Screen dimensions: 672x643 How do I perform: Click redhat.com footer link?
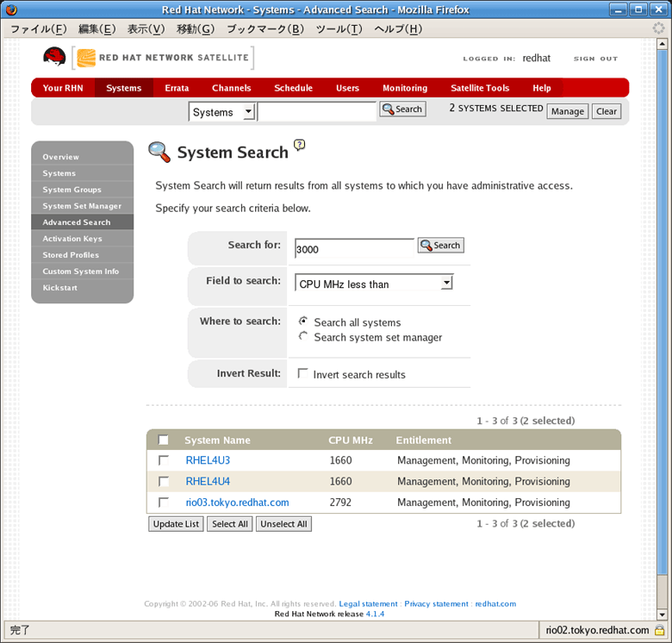coord(495,603)
